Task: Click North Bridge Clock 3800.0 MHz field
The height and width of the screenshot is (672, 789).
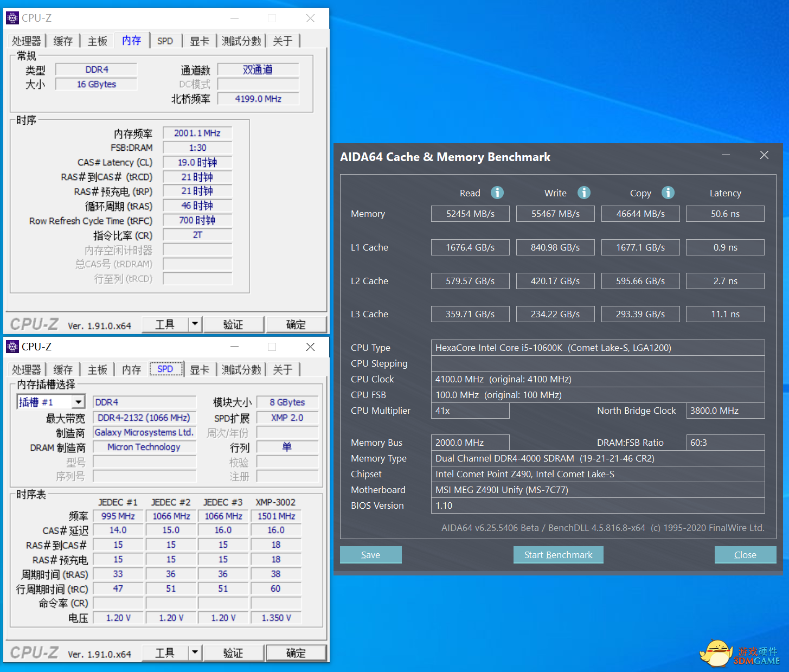Action: tap(726, 411)
